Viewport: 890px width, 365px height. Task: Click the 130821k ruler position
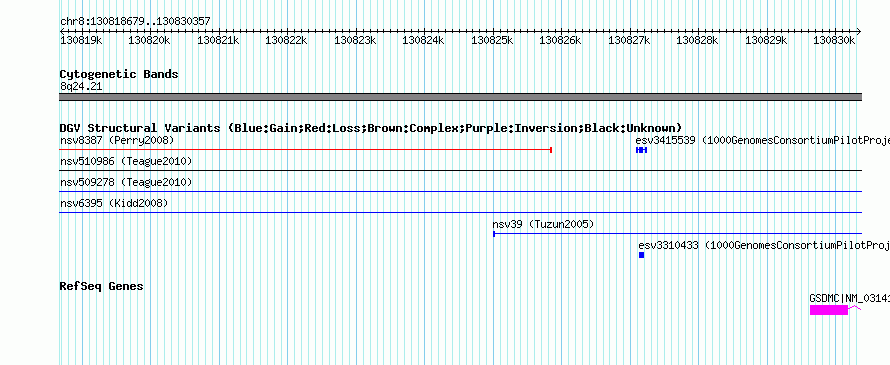(218, 40)
